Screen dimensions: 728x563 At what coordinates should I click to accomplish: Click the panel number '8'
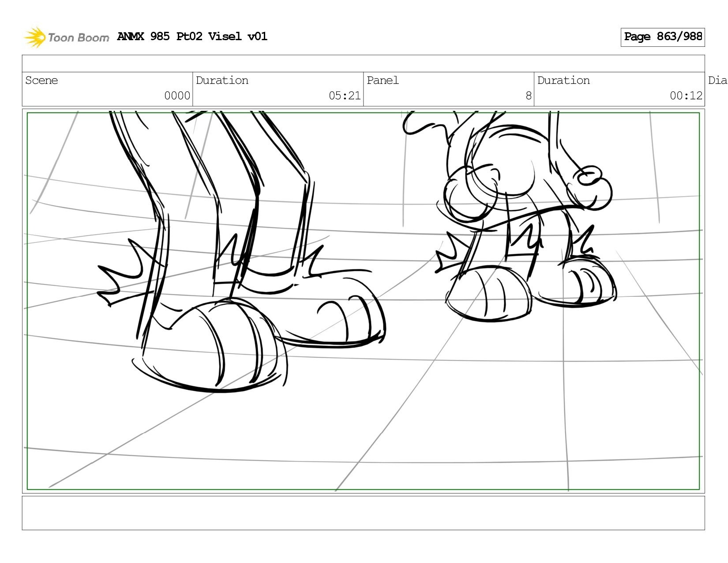pyautogui.click(x=529, y=96)
